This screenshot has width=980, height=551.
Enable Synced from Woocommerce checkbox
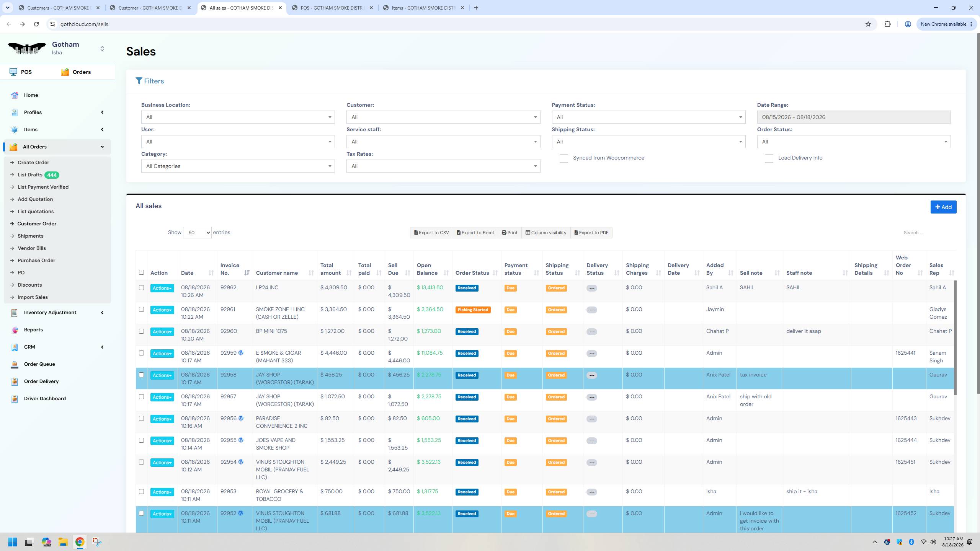[563, 158]
